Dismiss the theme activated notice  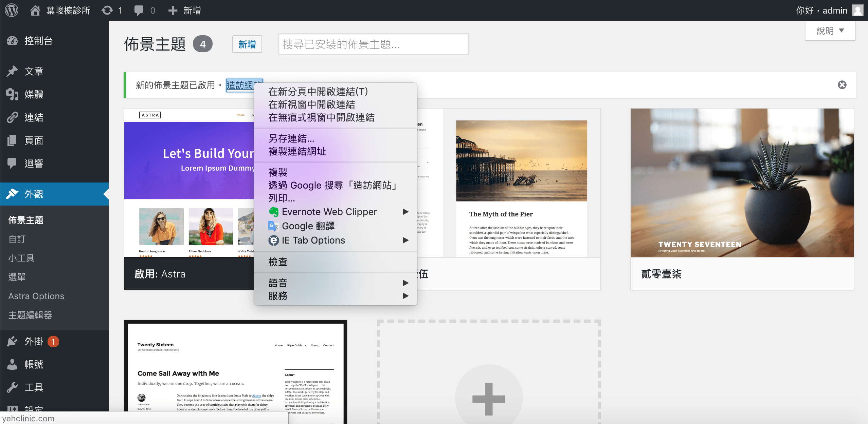tap(842, 85)
